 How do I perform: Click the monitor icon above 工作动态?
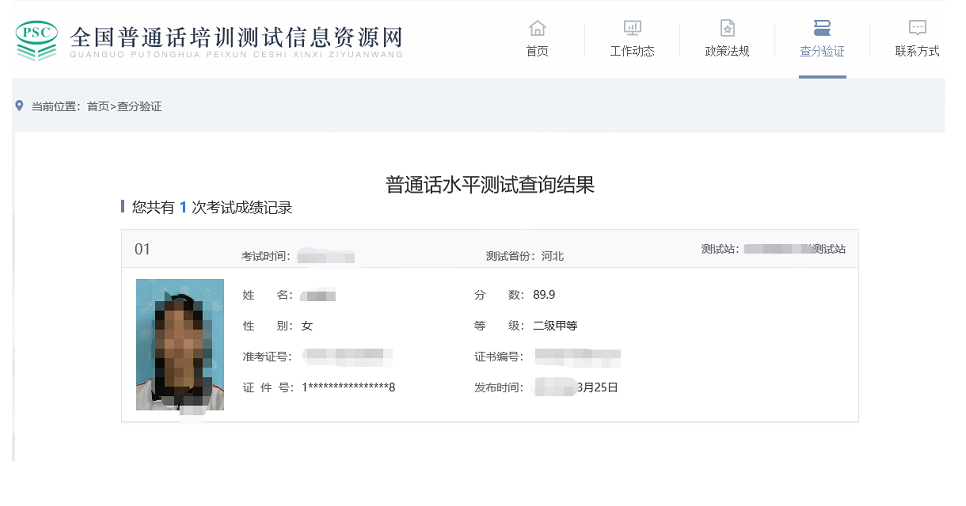(632, 27)
